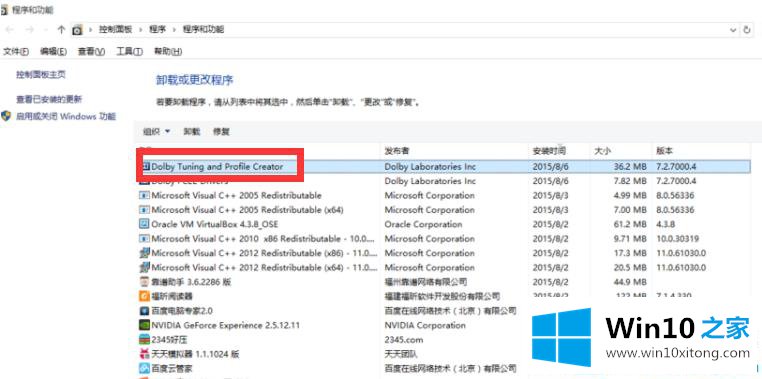Open the 编辑(E) menu
Image resolution: width=762 pixels, height=379 pixels.
[x=53, y=51]
